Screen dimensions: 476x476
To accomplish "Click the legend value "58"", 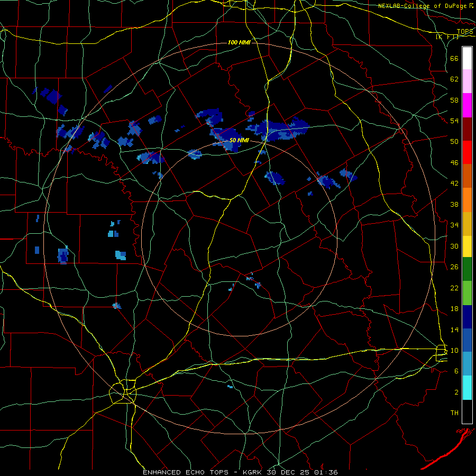I will click(454, 100).
